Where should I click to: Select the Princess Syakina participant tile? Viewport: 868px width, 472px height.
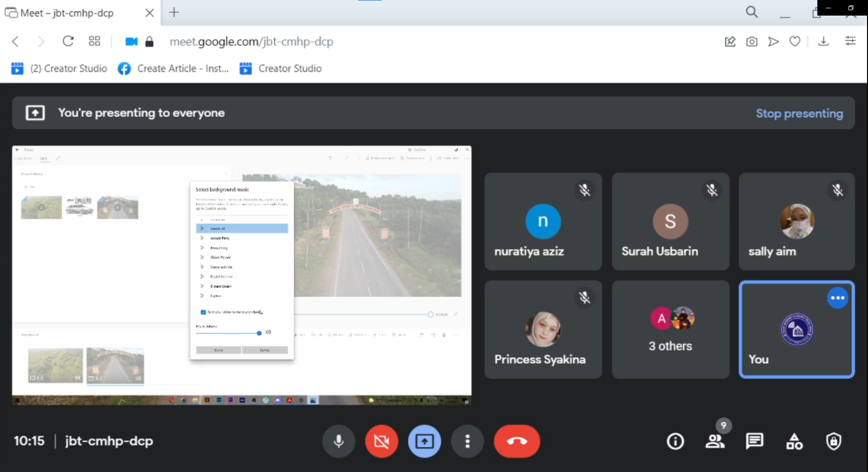click(543, 329)
